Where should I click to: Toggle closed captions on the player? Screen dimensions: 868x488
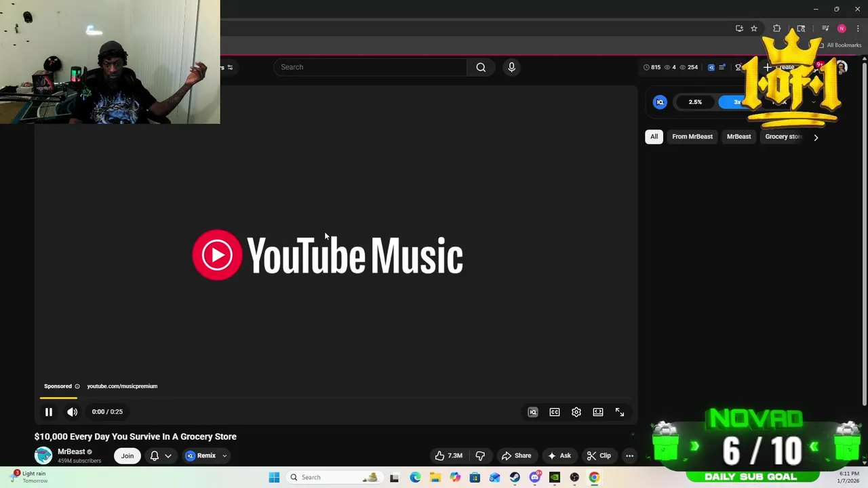pos(555,412)
